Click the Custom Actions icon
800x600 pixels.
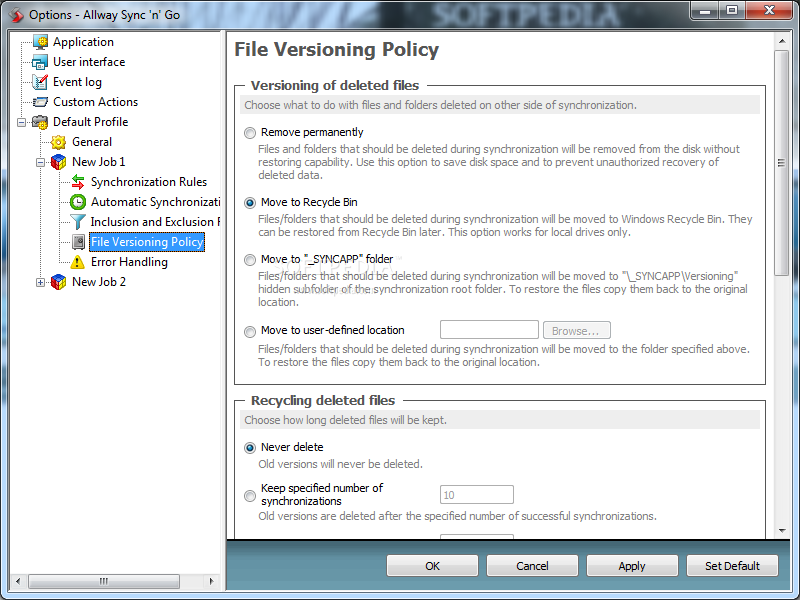pyautogui.click(x=40, y=102)
